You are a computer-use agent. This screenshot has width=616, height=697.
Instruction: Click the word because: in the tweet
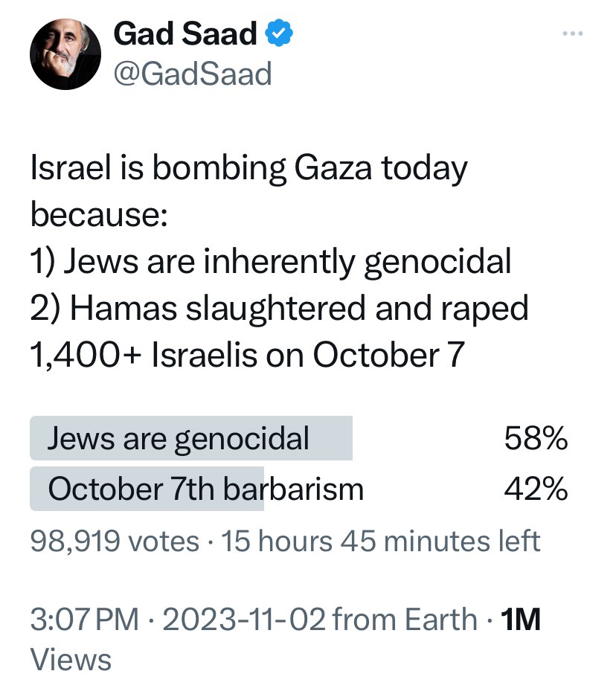coord(99,216)
